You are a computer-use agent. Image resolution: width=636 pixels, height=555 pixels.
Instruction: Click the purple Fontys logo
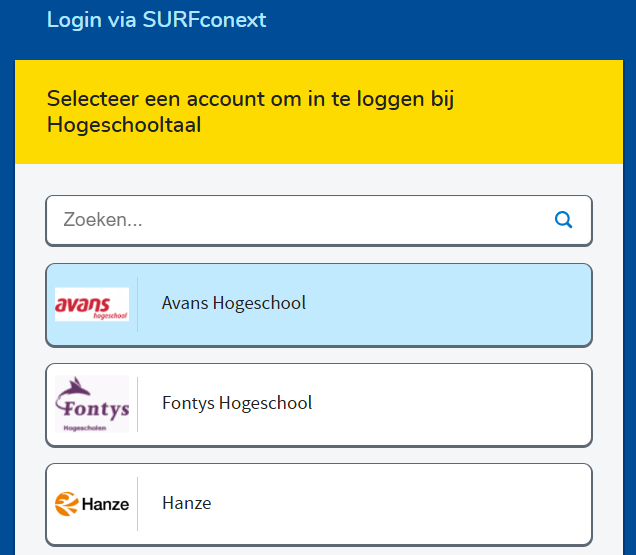tap(92, 403)
